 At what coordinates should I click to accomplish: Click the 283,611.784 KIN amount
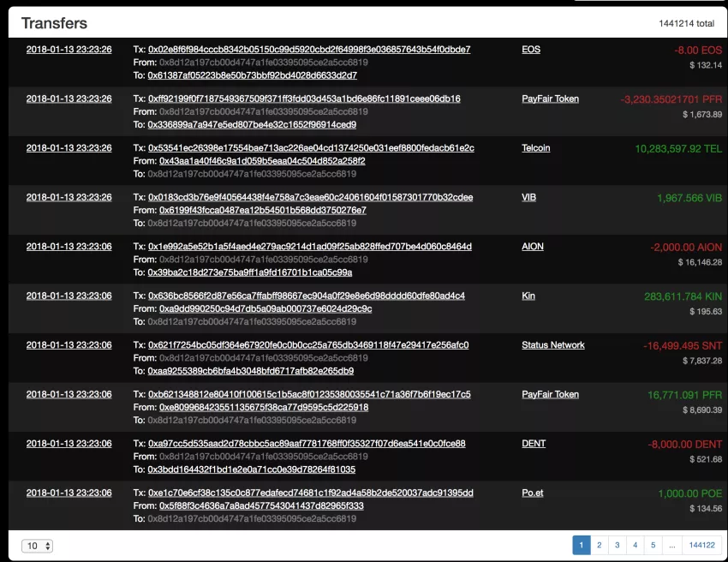point(683,296)
